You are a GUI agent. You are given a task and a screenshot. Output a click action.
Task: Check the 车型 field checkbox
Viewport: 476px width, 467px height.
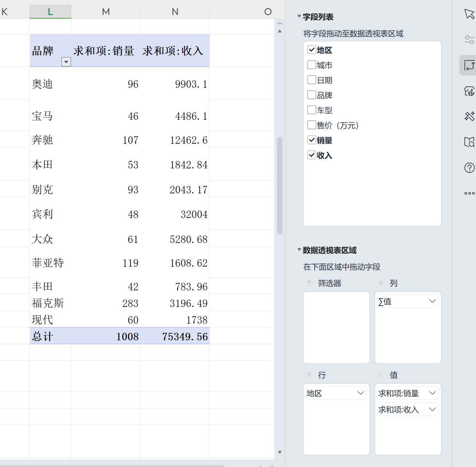pyautogui.click(x=312, y=110)
